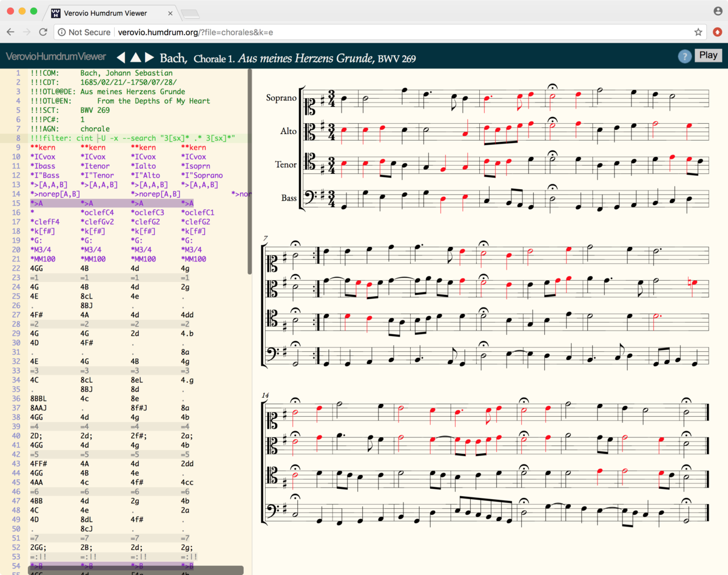
Task: Bookmark this page with the star icon
Action: 698,32
